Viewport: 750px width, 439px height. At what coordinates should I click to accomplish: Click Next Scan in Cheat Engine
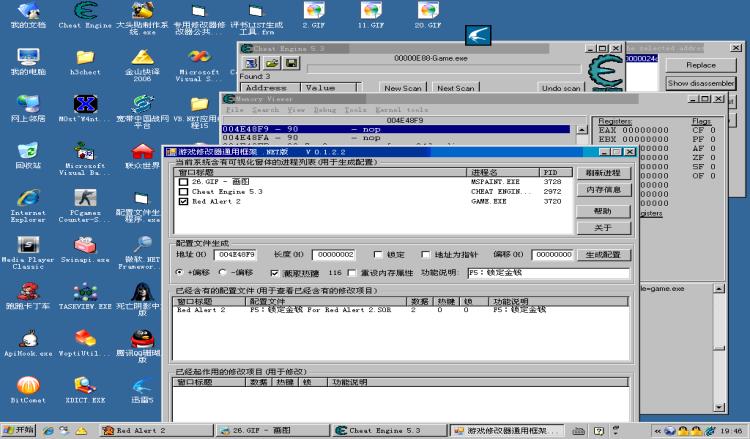[x=456, y=88]
